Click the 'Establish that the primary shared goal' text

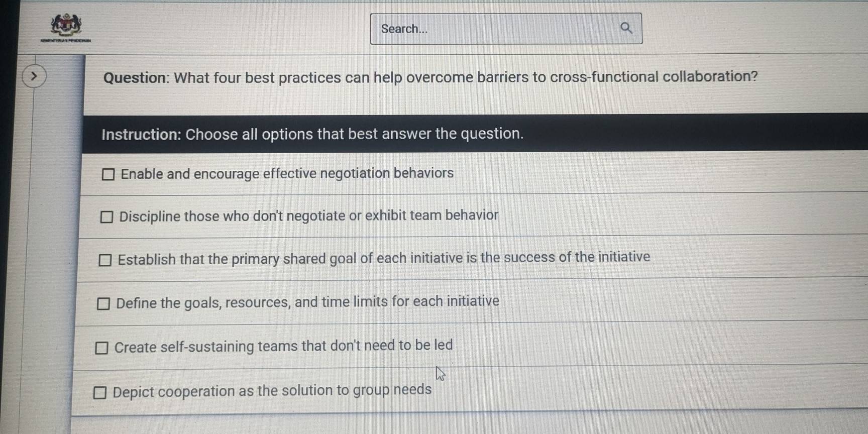tap(384, 258)
